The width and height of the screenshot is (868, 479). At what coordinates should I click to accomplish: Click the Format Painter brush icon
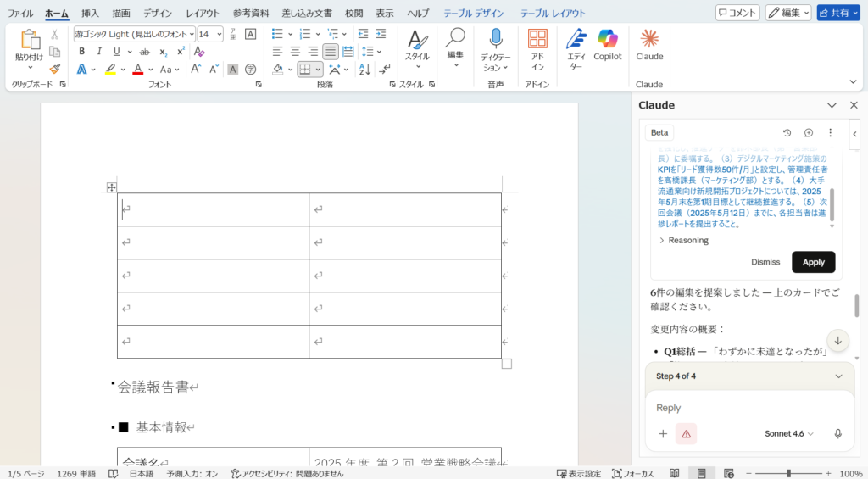(x=55, y=69)
